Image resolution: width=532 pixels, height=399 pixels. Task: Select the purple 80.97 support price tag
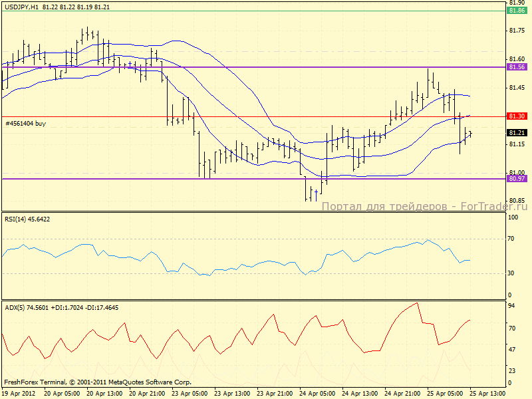517,179
